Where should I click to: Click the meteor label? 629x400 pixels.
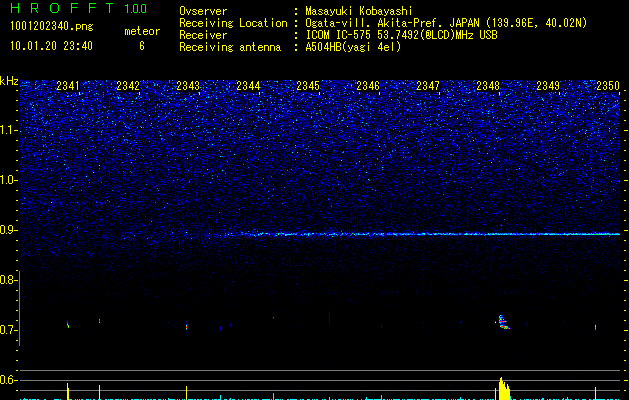coord(142,31)
